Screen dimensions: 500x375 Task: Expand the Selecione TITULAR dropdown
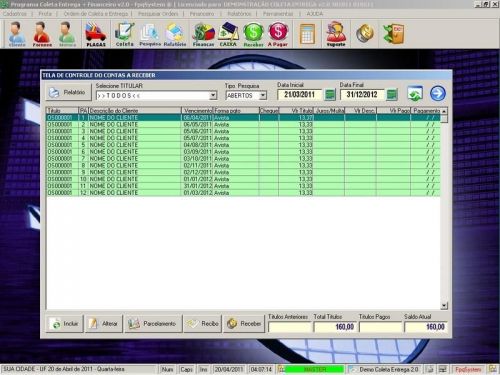(x=213, y=96)
